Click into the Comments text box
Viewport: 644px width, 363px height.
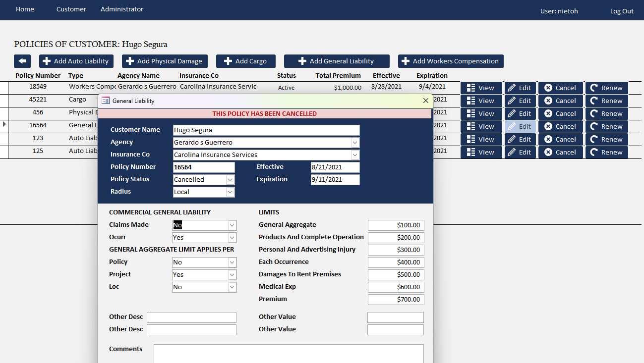click(x=288, y=354)
